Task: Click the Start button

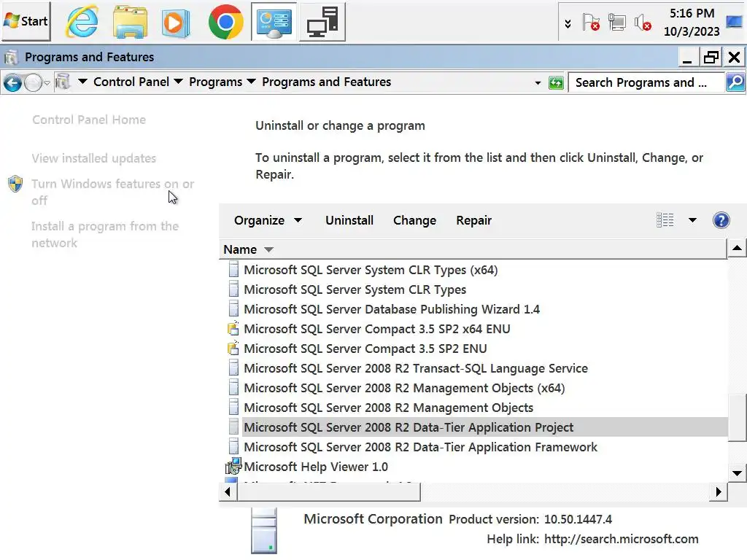Action: [x=26, y=21]
